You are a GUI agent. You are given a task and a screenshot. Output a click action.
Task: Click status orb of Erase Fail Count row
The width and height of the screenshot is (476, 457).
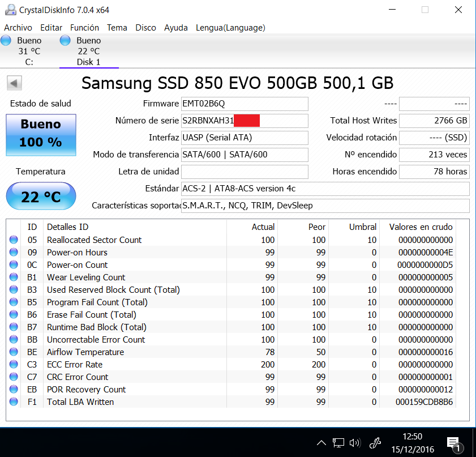(14, 314)
